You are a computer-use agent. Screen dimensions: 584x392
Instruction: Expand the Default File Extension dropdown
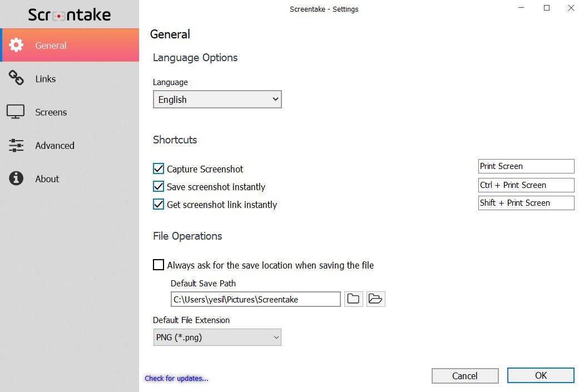[217, 337]
